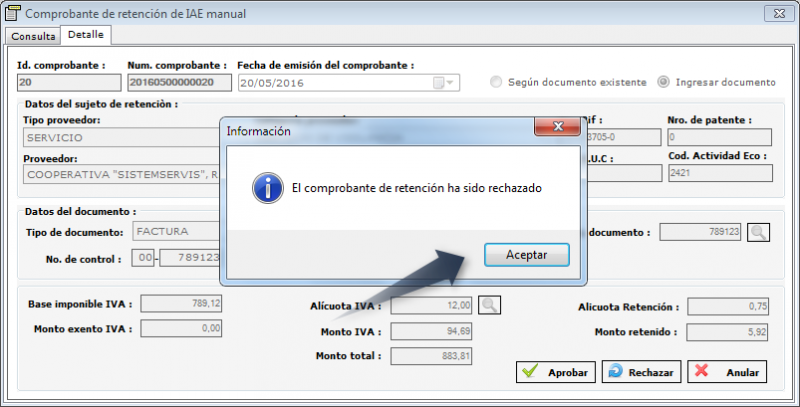
Task: Click the Monto total field
Action: click(431, 356)
